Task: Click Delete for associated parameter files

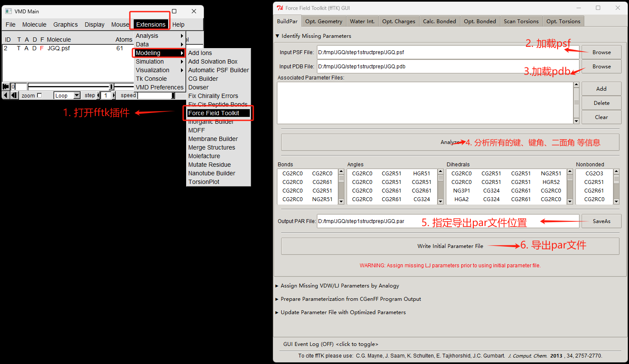Action: tap(601, 103)
